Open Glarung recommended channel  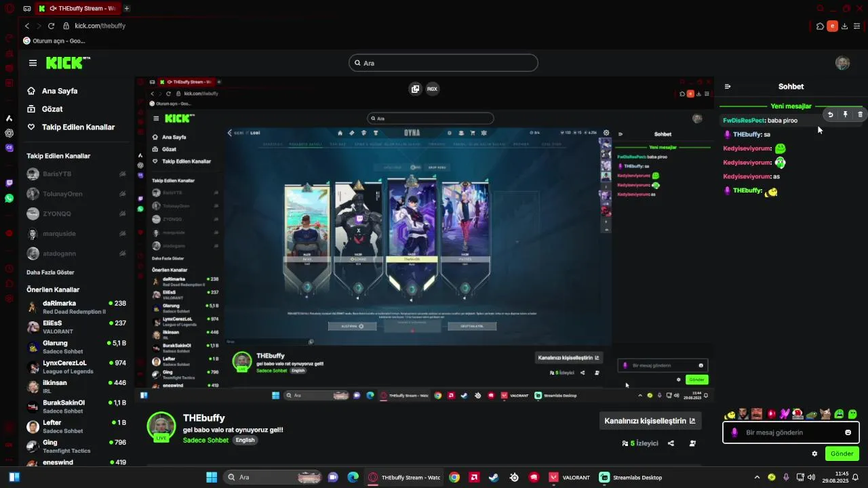click(x=76, y=347)
